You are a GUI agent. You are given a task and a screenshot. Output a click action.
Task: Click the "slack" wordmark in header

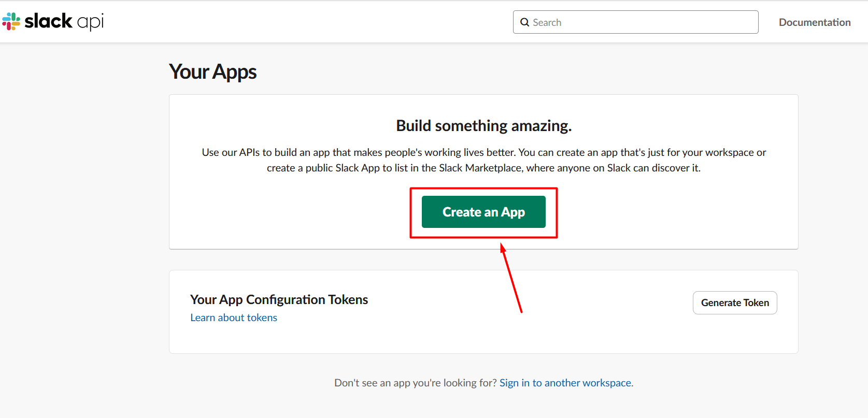(x=48, y=21)
